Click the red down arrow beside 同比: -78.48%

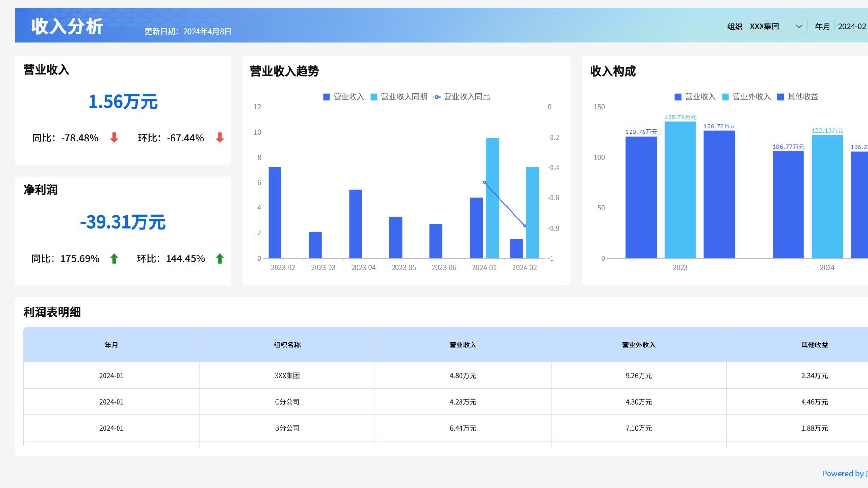114,138
